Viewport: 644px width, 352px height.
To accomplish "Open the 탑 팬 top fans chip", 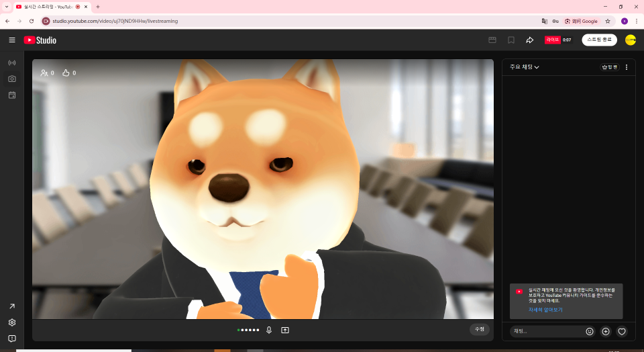I will coord(610,67).
